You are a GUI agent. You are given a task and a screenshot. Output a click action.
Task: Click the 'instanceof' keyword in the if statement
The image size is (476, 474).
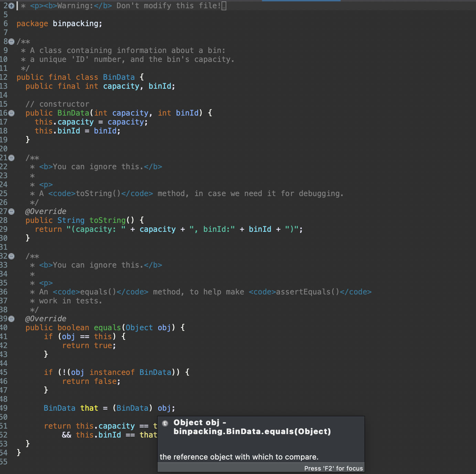tap(112, 372)
